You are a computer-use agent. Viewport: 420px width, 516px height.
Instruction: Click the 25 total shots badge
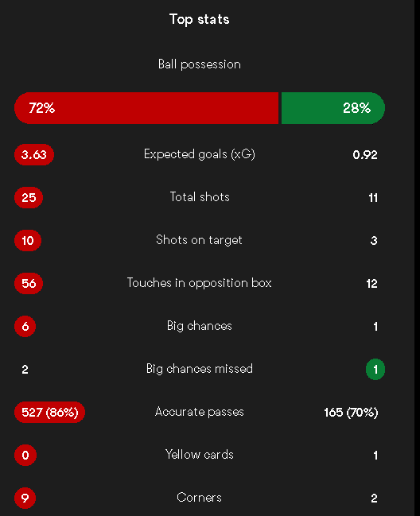(29, 197)
